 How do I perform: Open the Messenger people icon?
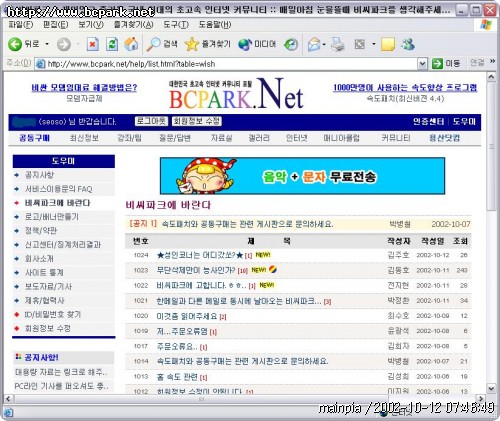click(x=407, y=44)
